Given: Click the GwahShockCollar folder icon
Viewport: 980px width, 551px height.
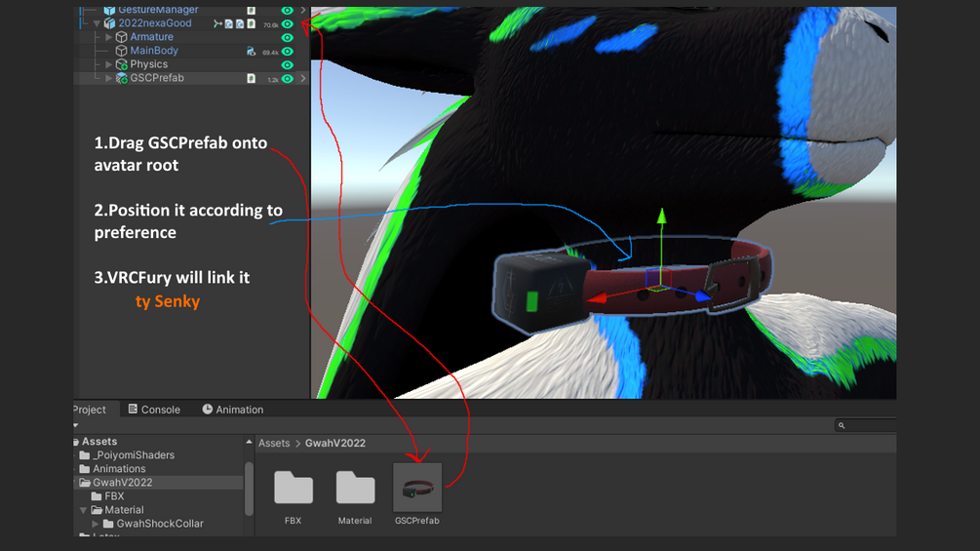Looking at the screenshot, I should click(x=108, y=524).
